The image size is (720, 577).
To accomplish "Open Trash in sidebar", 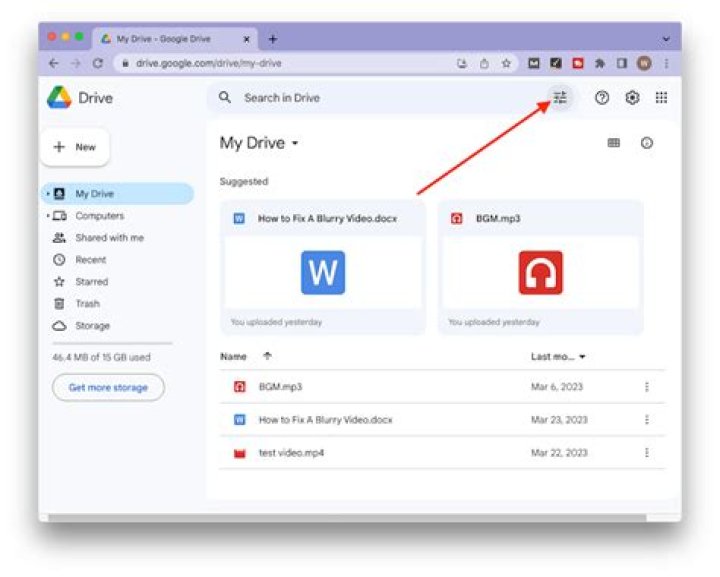I will [87, 304].
